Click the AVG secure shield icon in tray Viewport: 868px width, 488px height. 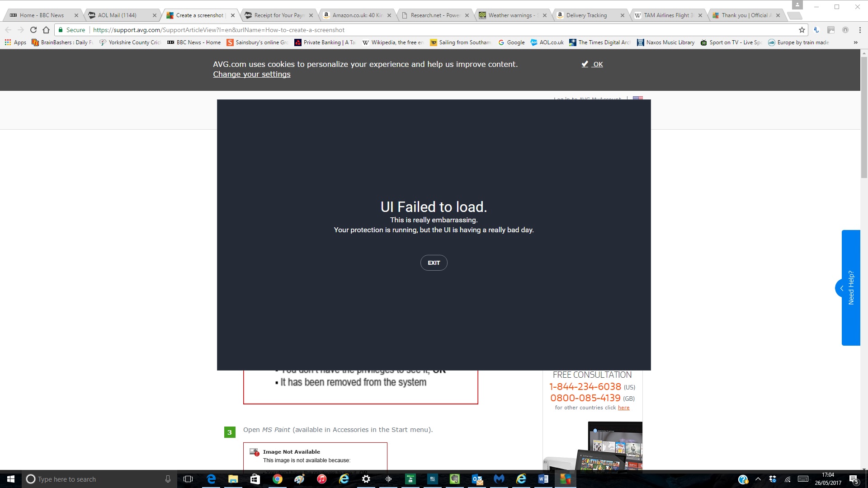[566, 479]
